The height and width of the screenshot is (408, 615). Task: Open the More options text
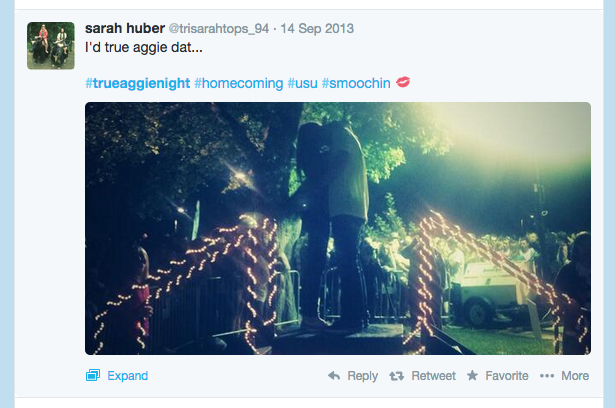tap(575, 376)
